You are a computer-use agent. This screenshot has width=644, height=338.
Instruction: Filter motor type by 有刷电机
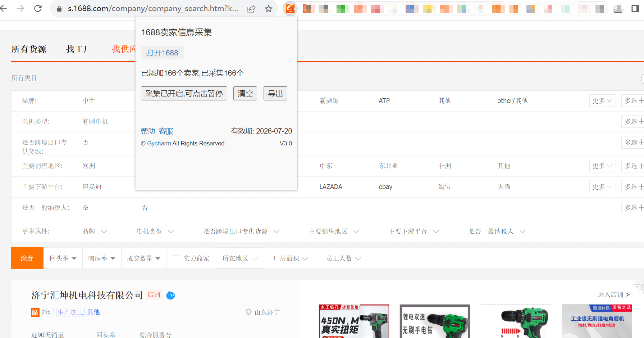[x=95, y=122]
